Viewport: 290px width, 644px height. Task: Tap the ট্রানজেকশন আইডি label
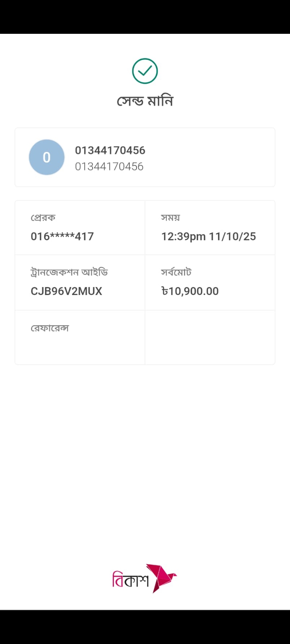(69, 272)
